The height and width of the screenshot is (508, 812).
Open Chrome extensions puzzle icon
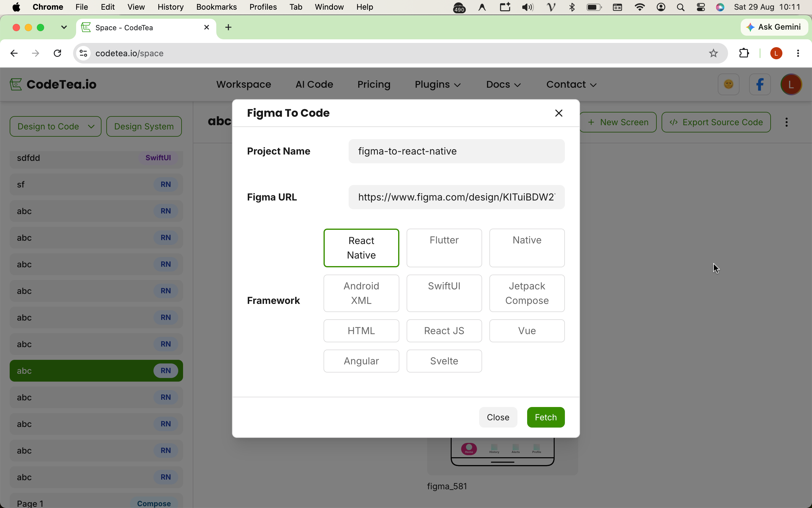tap(744, 53)
